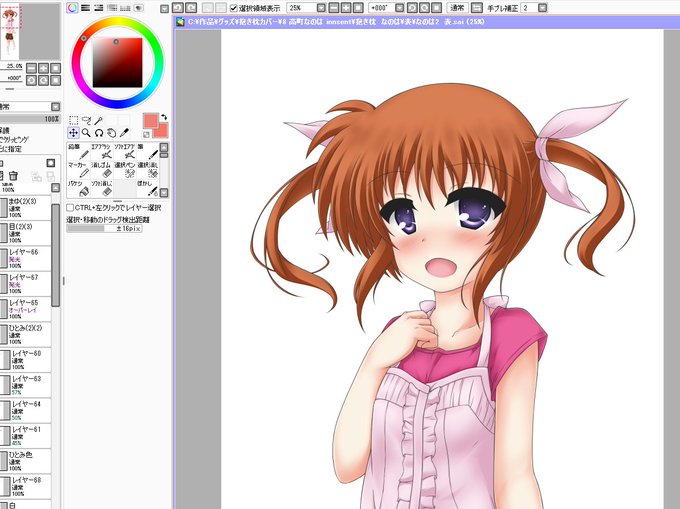The image size is (680, 509).
Task: Adjust the layer opacity 100% slider
Action: pos(30,119)
